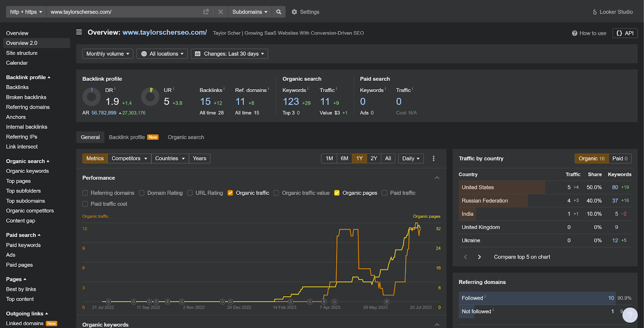The width and height of the screenshot is (644, 328).
Task: Click Not followed info icon
Action: pos(493,310)
